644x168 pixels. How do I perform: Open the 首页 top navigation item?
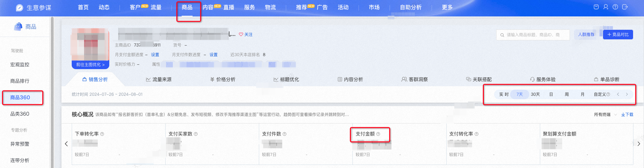83,7
